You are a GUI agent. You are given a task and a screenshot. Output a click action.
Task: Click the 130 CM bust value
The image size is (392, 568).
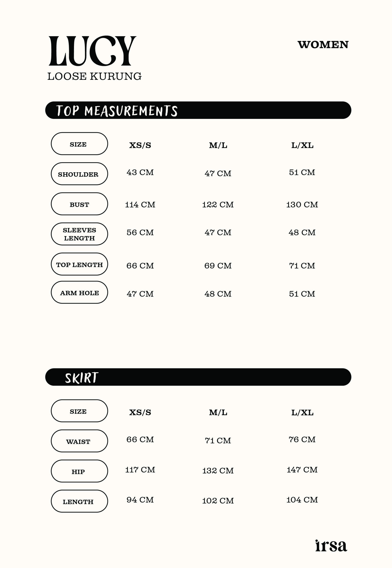click(x=302, y=205)
